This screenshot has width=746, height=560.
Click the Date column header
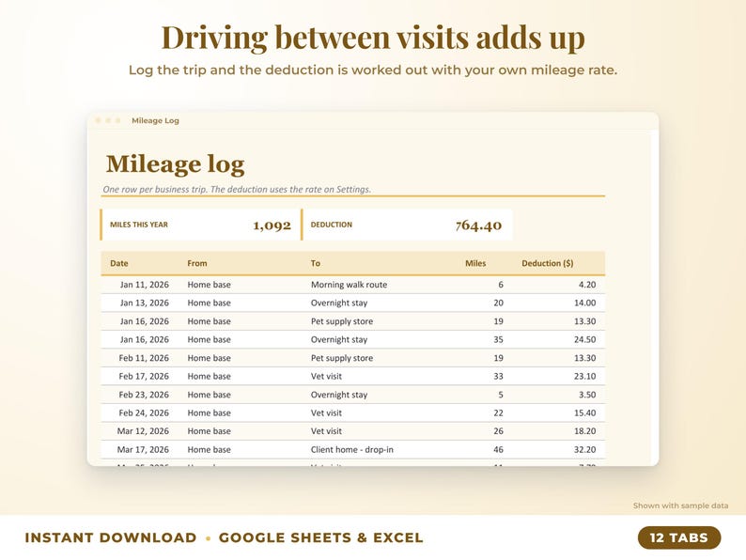tap(119, 263)
